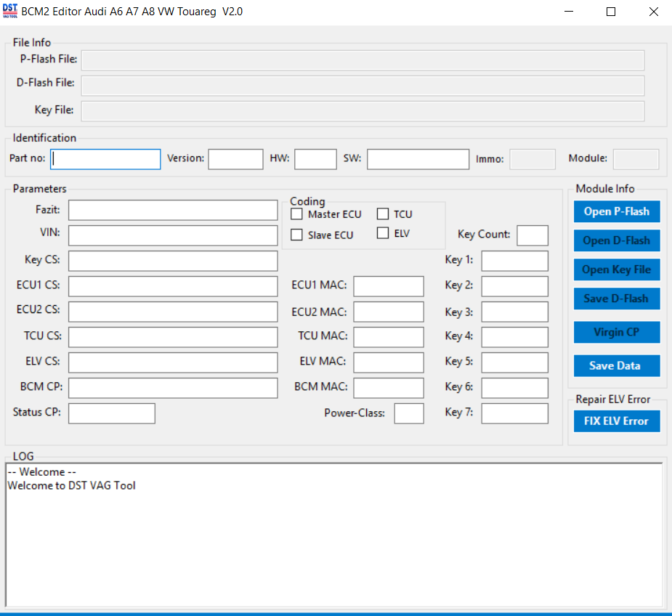Image resolution: width=672 pixels, height=616 pixels.
Task: Select the Key CS field
Action: (x=173, y=261)
